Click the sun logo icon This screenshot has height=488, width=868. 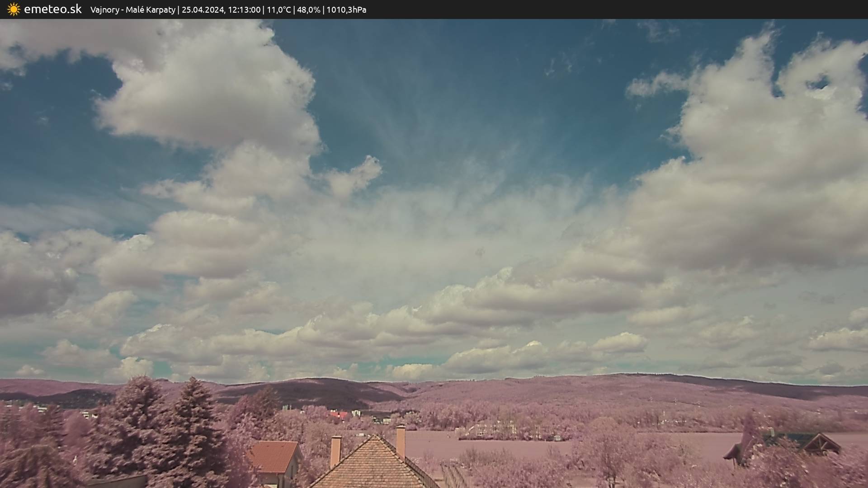pos(14,9)
